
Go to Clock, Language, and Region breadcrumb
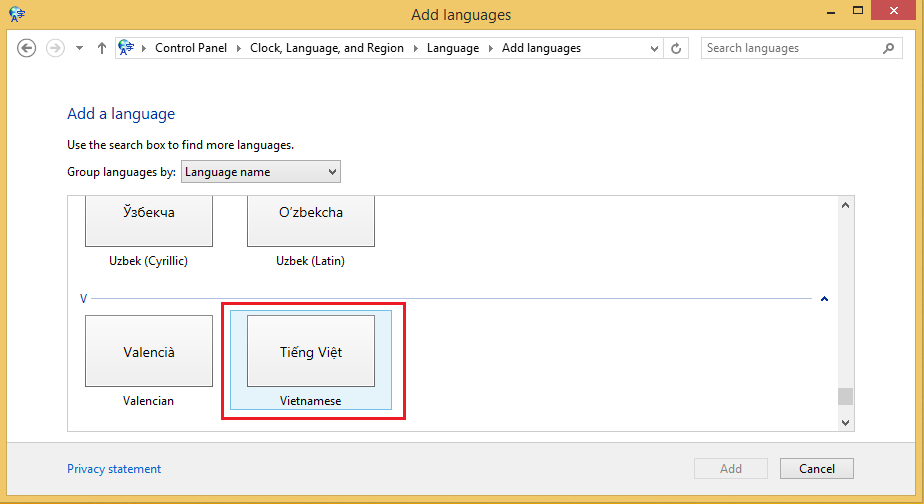[x=326, y=48]
